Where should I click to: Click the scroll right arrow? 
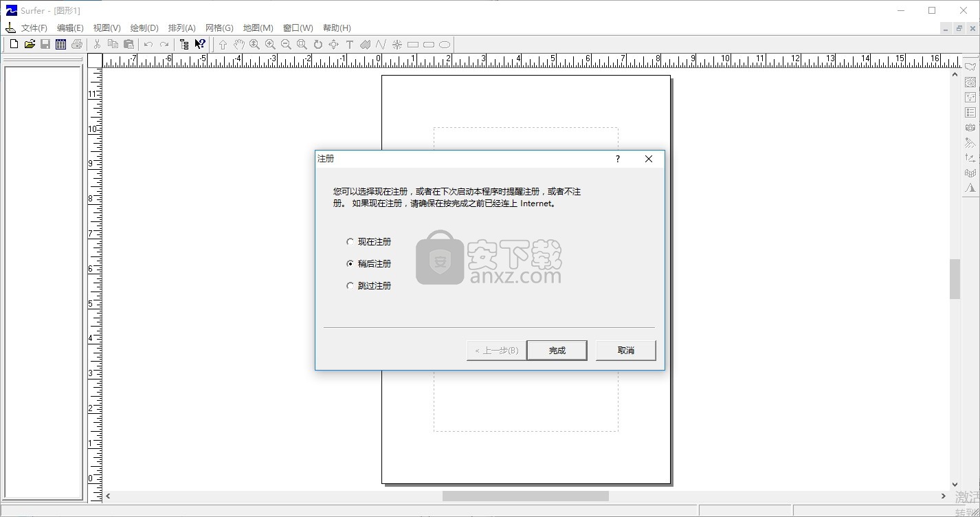coord(943,496)
